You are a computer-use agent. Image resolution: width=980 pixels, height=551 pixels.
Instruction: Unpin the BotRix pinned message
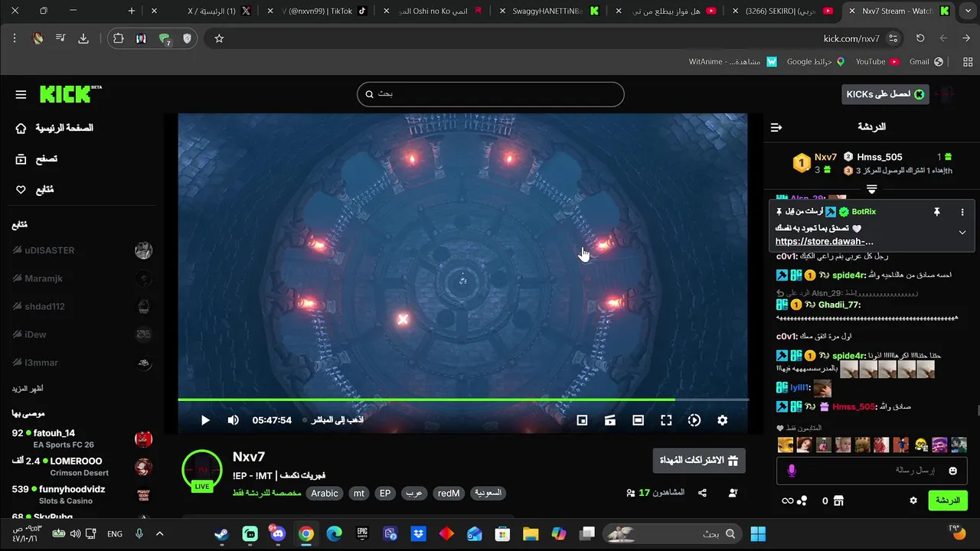(x=936, y=212)
